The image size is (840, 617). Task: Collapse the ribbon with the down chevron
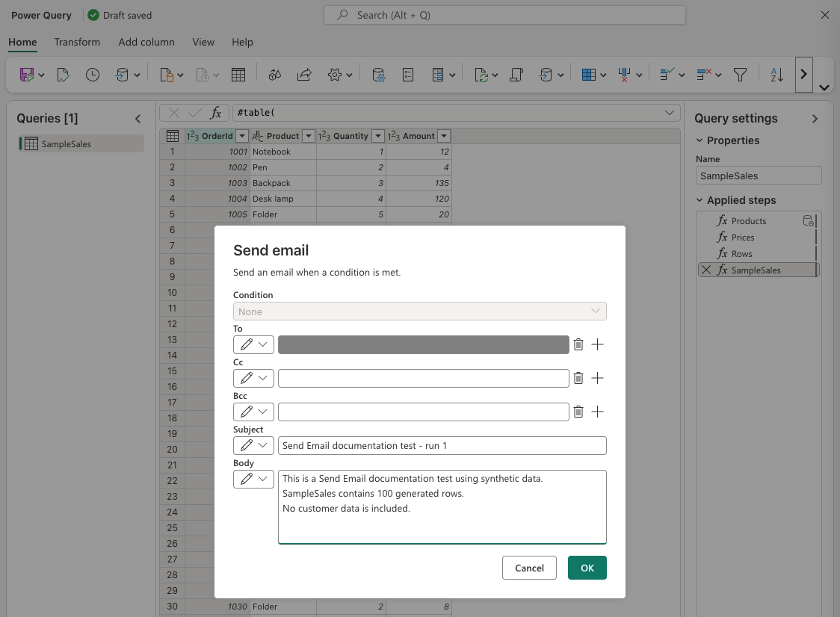tap(824, 87)
